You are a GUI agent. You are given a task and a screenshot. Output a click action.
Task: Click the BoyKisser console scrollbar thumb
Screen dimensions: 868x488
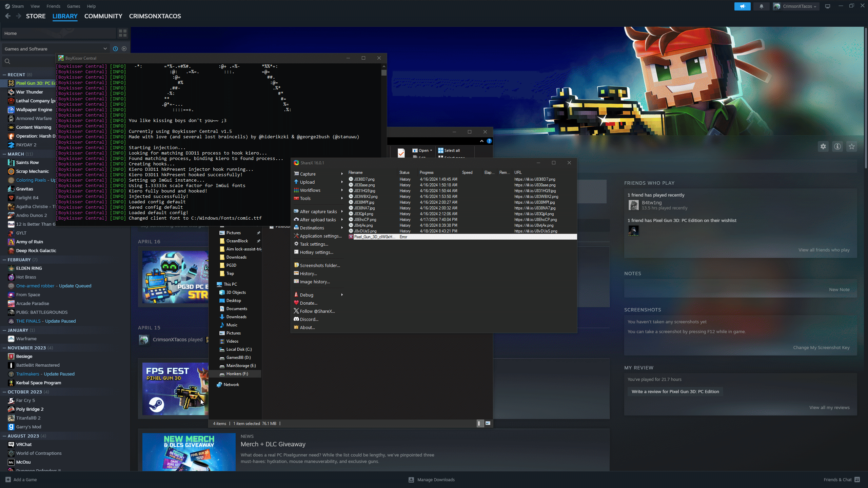384,73
